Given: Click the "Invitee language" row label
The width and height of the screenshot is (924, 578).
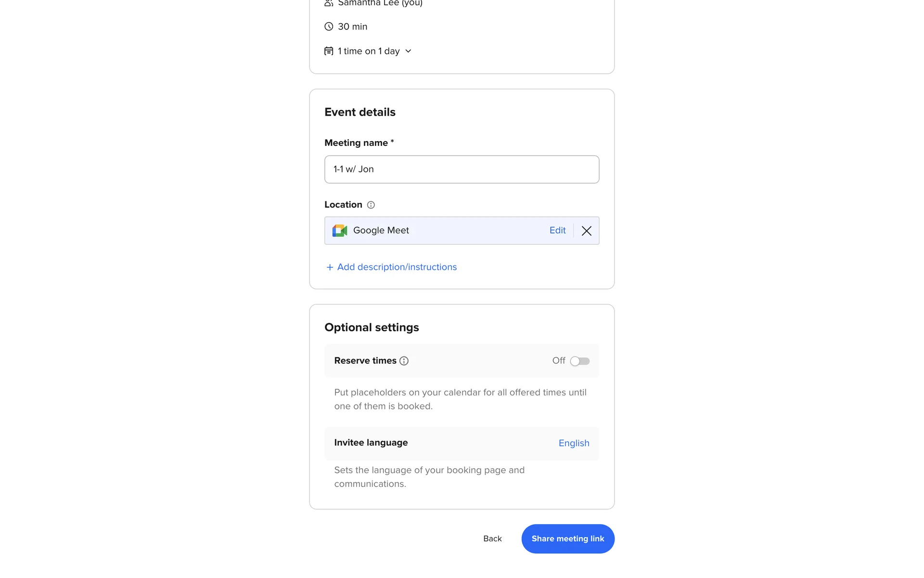Looking at the screenshot, I should [371, 443].
